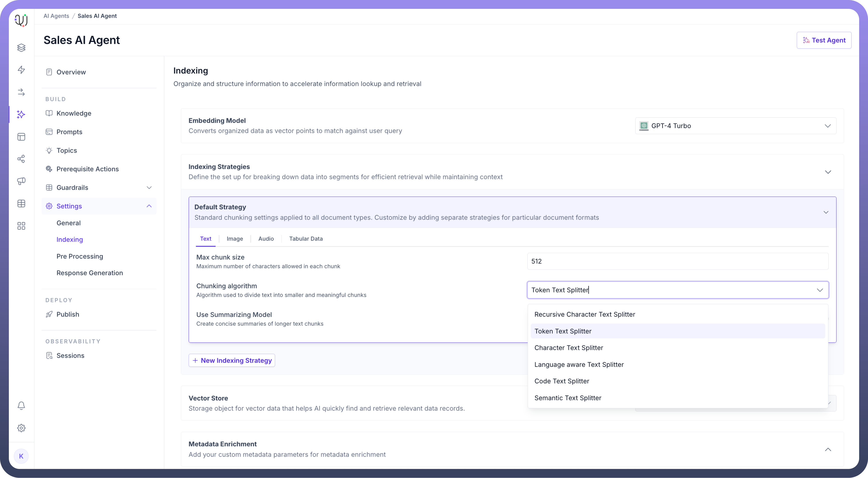Open the lightning bolt icon in rail
Image resolution: width=868 pixels, height=478 pixels.
point(21,70)
